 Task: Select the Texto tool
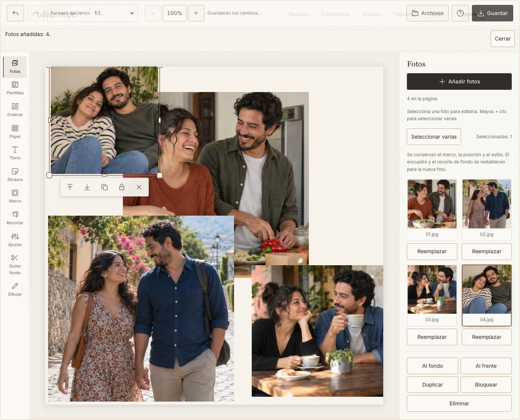15,154
